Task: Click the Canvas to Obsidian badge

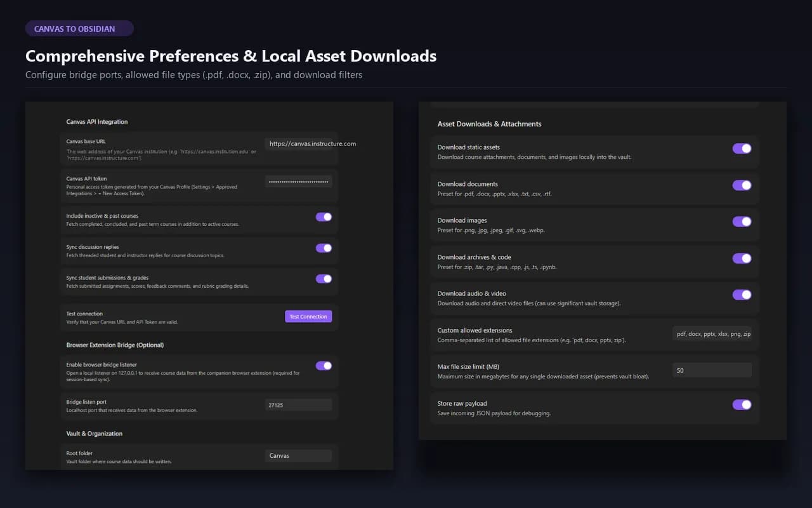Action: coord(79,29)
